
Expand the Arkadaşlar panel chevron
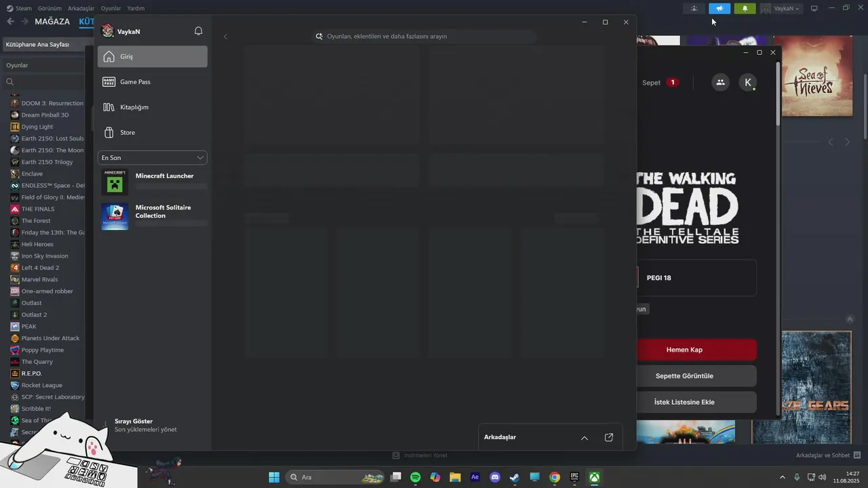pos(585,438)
